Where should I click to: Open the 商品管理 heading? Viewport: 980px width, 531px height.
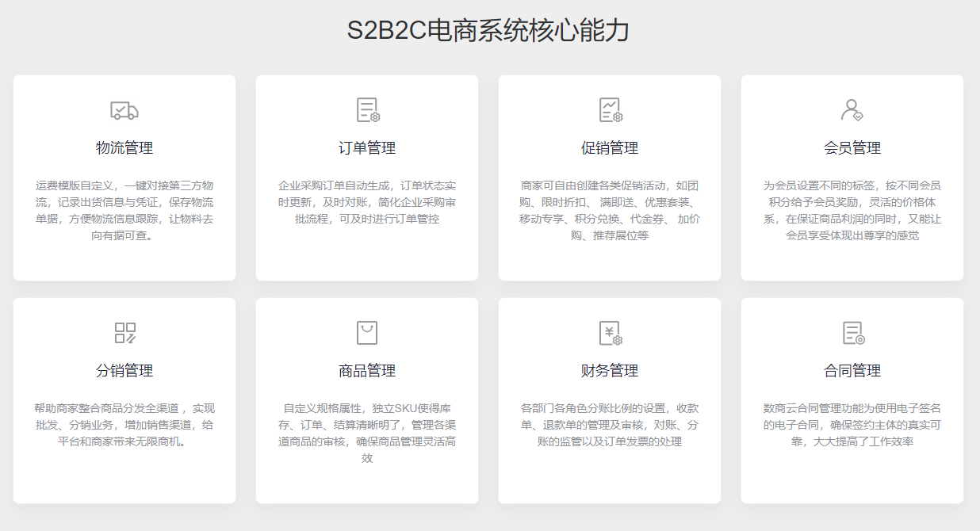coord(367,371)
